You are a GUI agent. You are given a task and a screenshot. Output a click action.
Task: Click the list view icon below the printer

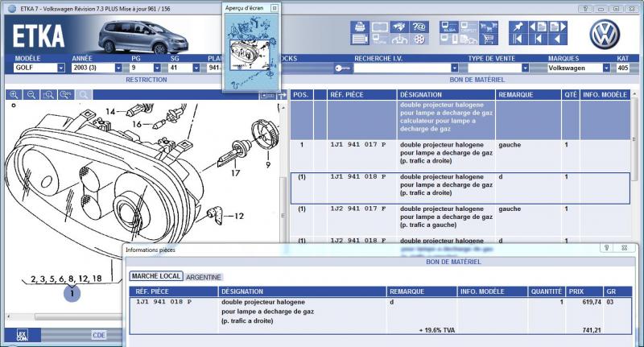click(x=360, y=39)
